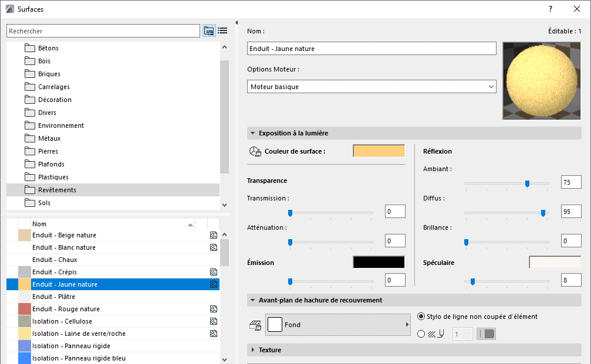The image size is (591, 364).
Task: Click the surface color match icon
Action: [x=255, y=151]
